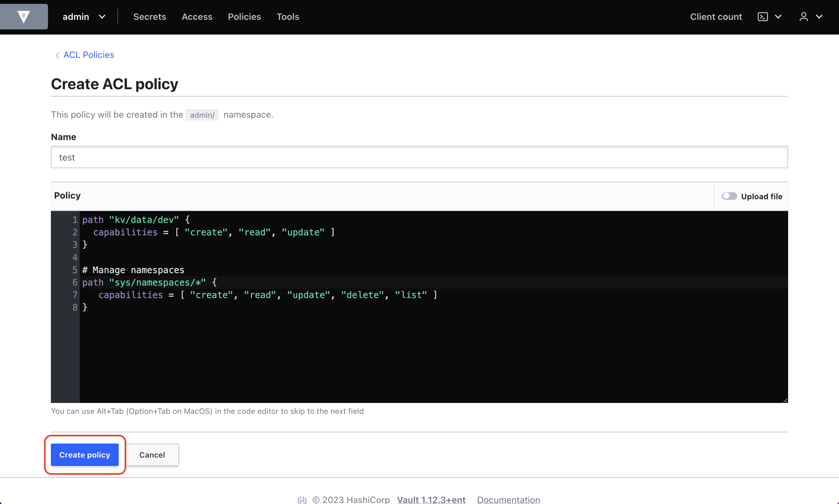
Task: Grab the editor resize handle corner
Action: click(x=785, y=400)
